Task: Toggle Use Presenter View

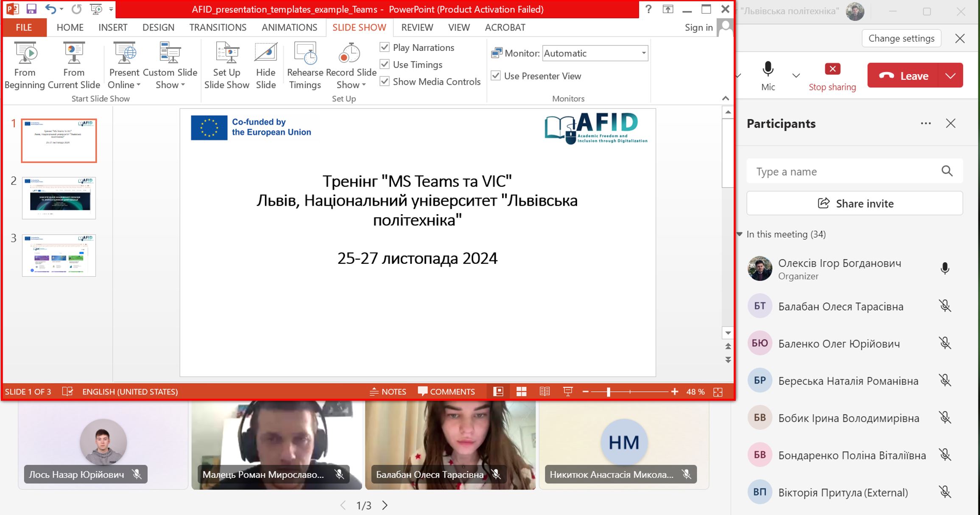Action: 496,76
